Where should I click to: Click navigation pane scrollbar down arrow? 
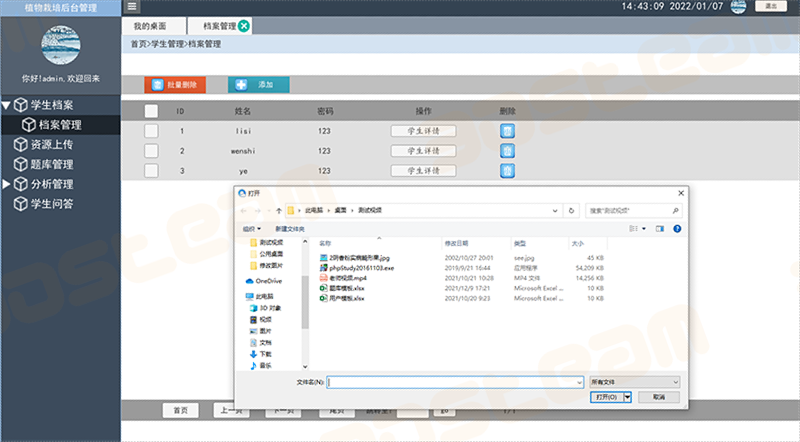pyautogui.click(x=305, y=366)
